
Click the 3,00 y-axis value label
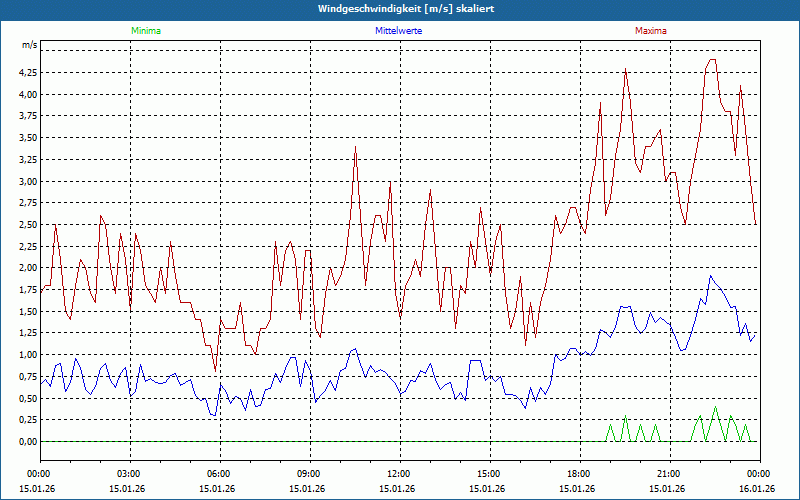click(27, 181)
